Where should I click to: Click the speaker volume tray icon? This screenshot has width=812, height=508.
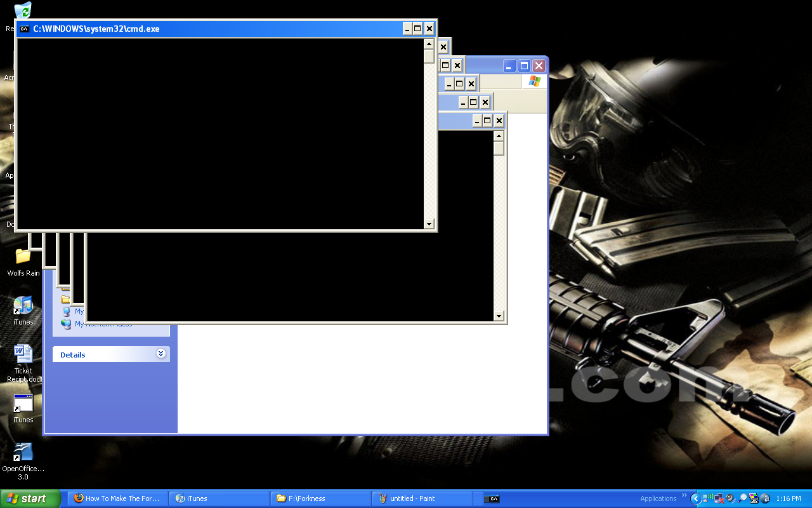730,498
